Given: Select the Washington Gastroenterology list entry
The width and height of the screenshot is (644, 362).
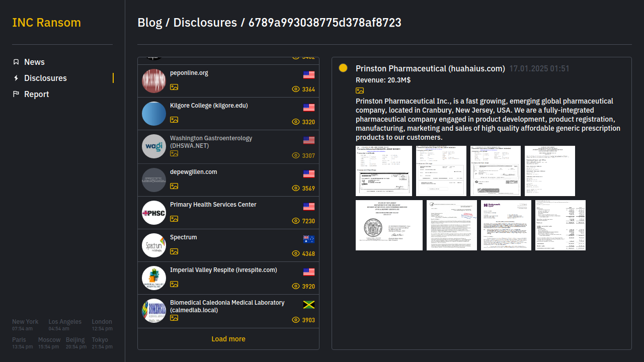Looking at the screenshot, I should [211, 142].
